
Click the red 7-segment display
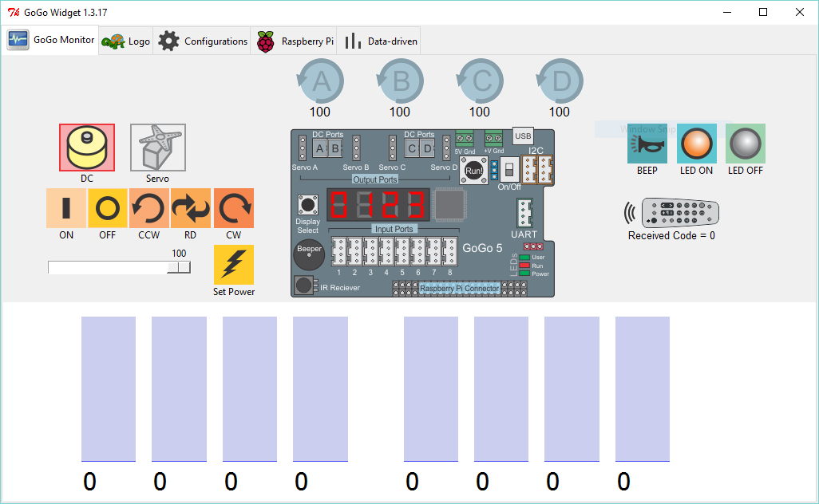378,204
